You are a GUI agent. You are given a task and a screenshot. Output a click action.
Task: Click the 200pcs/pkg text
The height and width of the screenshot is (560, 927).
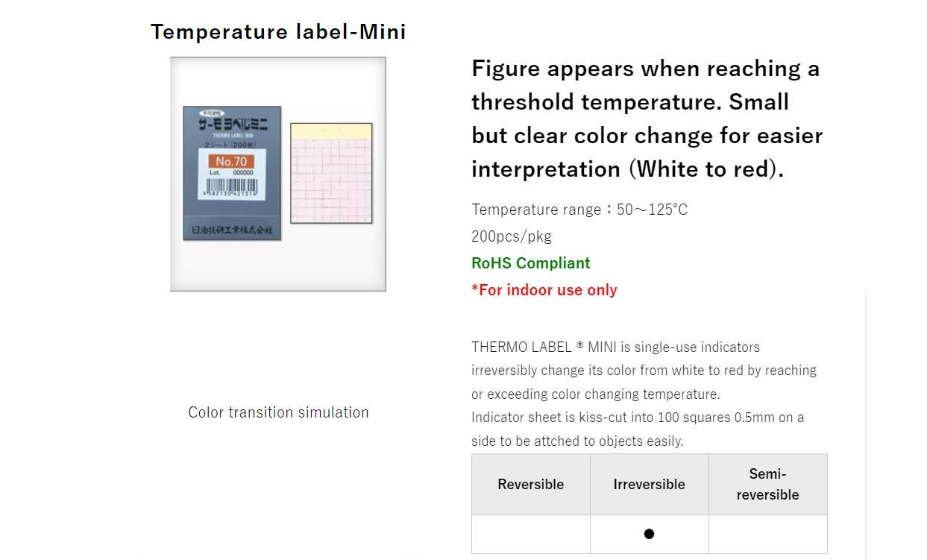coord(512,236)
